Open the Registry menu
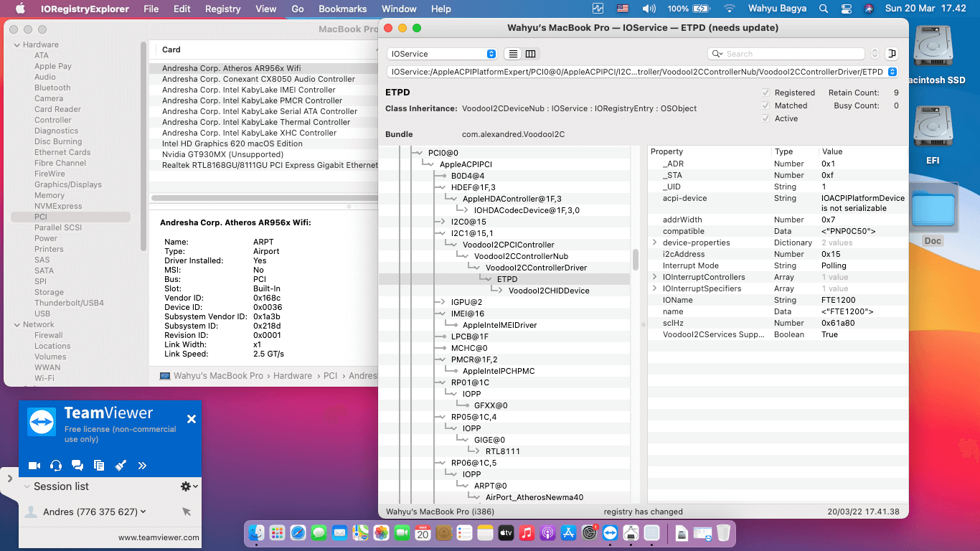The height and width of the screenshot is (551, 980). pyautogui.click(x=222, y=9)
